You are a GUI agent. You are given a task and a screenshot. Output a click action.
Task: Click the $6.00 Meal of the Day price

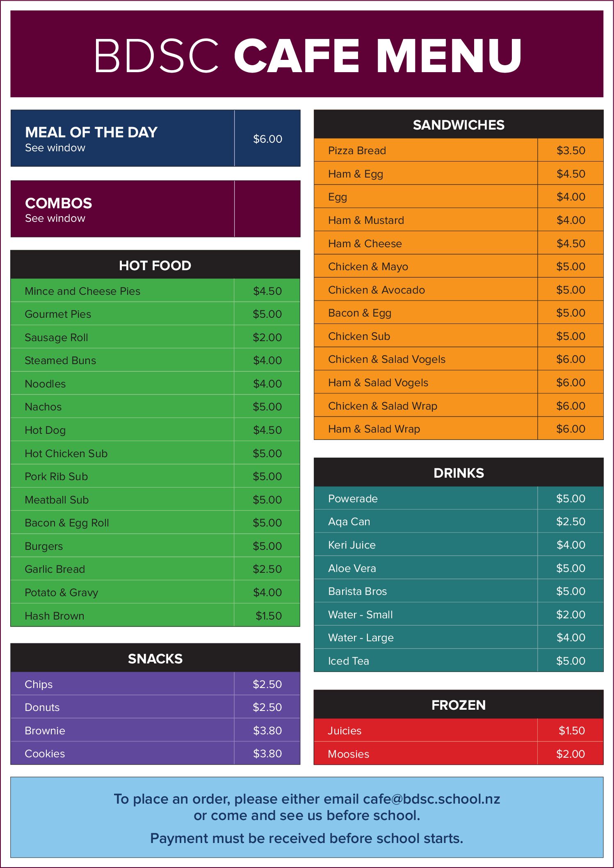(x=267, y=139)
